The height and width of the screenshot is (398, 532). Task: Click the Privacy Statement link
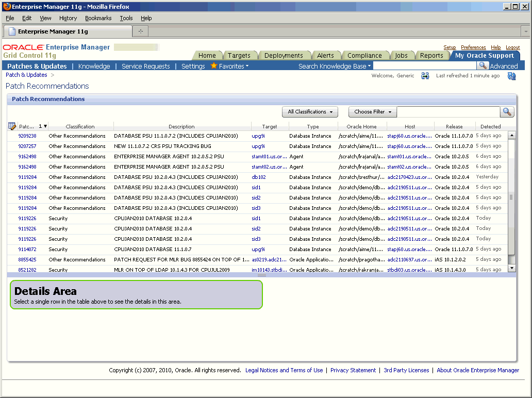tap(353, 370)
